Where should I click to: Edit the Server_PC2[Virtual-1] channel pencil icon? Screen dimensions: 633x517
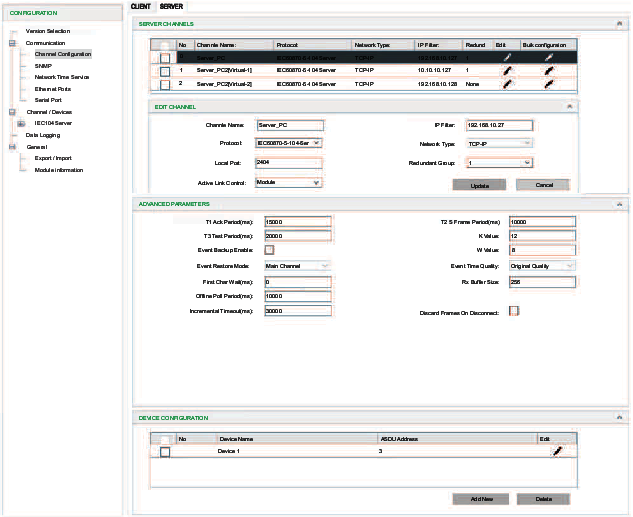point(507,71)
